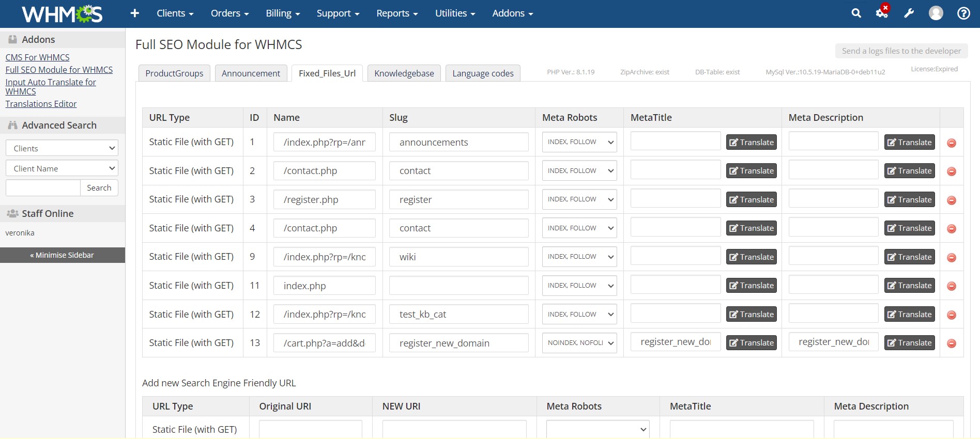This screenshot has height=439, width=980.
Task: Click Send a logs files to the developer
Action: [x=901, y=51]
